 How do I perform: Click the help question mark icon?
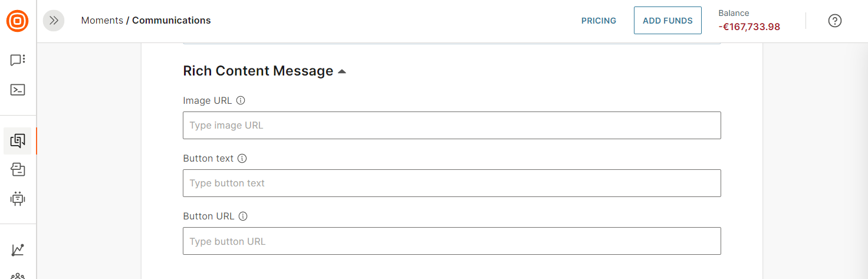click(x=834, y=21)
